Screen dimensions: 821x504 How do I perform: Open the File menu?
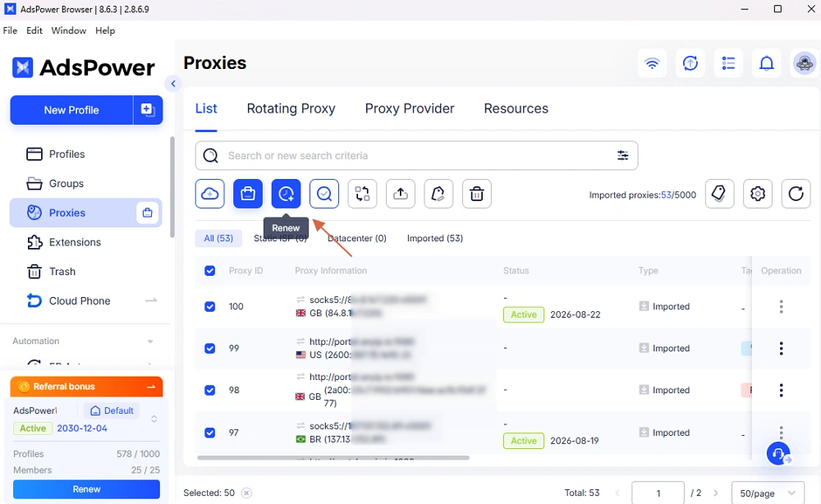point(10,30)
